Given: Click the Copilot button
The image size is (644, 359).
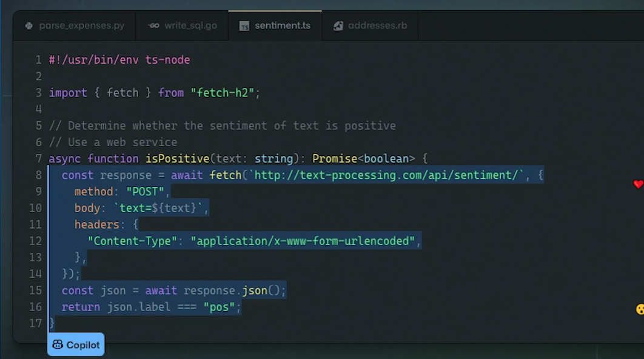Looking at the screenshot, I should pos(76,344).
